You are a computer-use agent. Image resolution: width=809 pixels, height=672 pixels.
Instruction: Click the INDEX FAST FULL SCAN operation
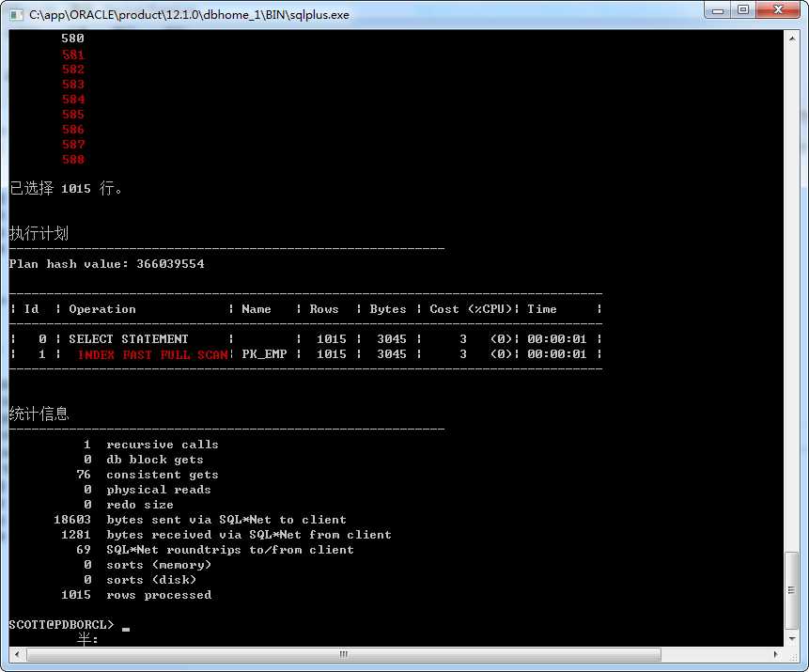pyautogui.click(x=153, y=354)
